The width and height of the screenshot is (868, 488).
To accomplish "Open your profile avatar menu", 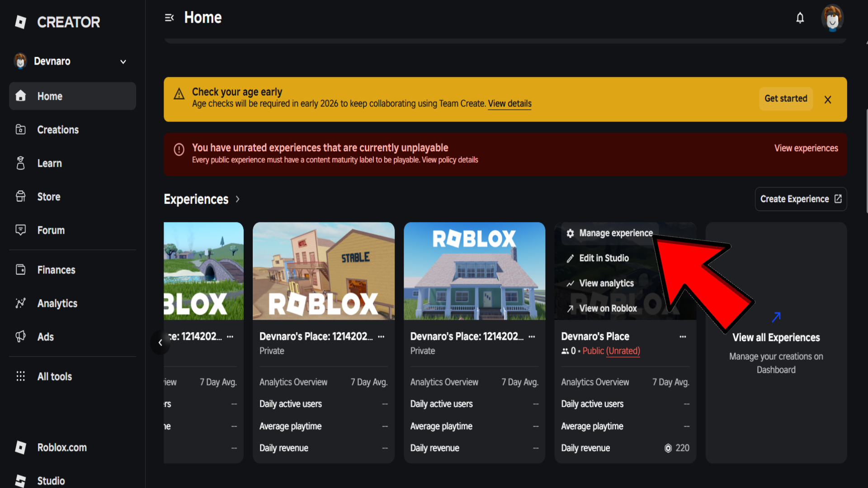I will (x=833, y=18).
